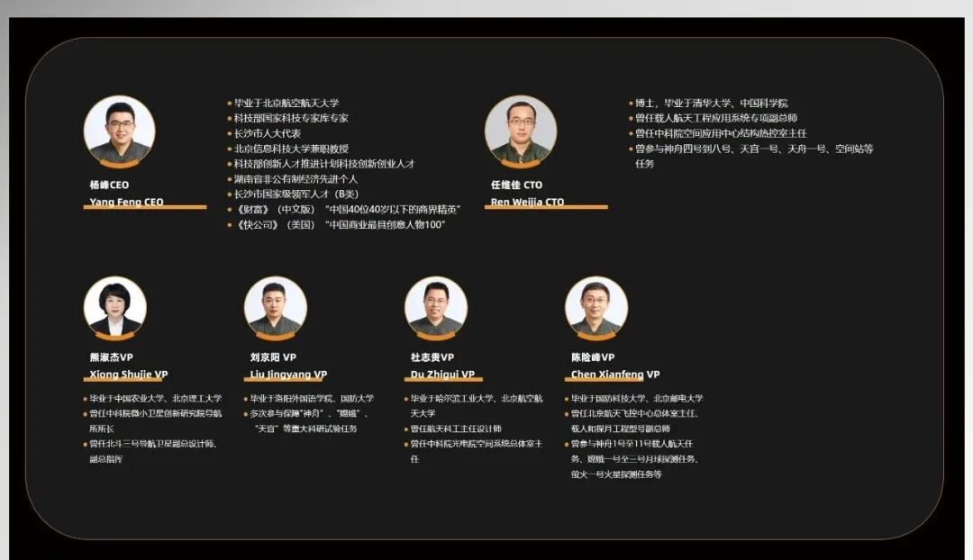Click the Chinese name "杨峰CEO"
The height and width of the screenshot is (560, 973).
click(109, 185)
